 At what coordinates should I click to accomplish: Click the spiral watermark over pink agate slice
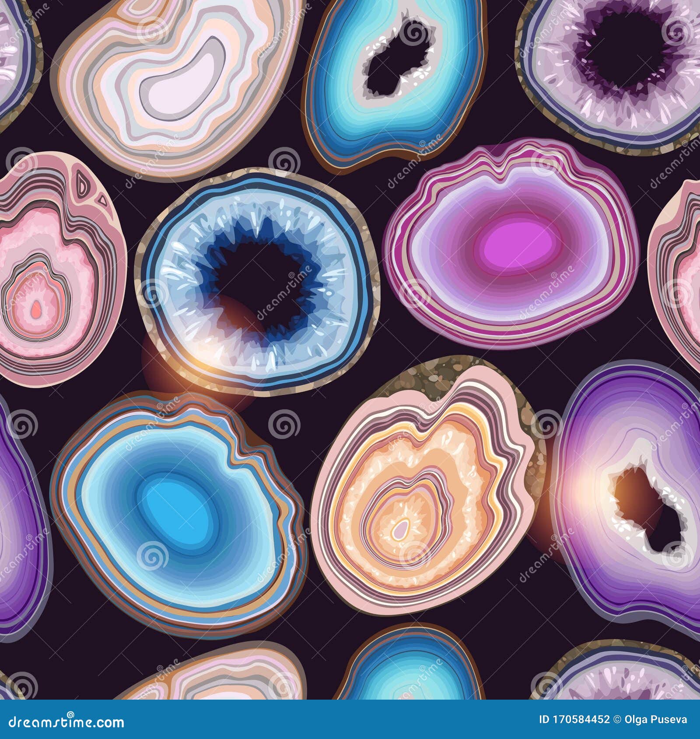pos(23,166)
